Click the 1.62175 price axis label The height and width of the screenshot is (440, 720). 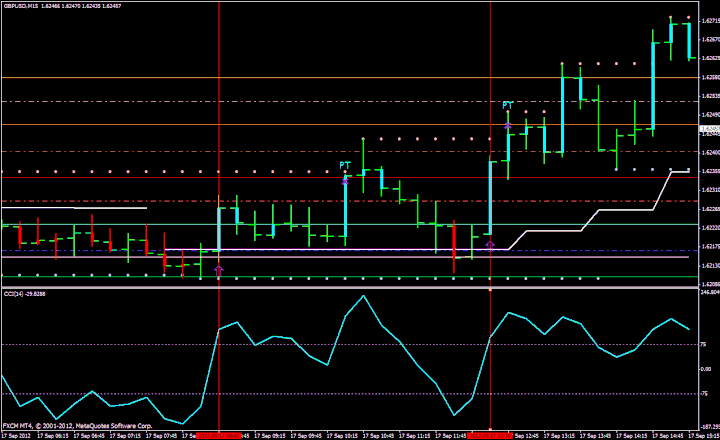pos(710,247)
